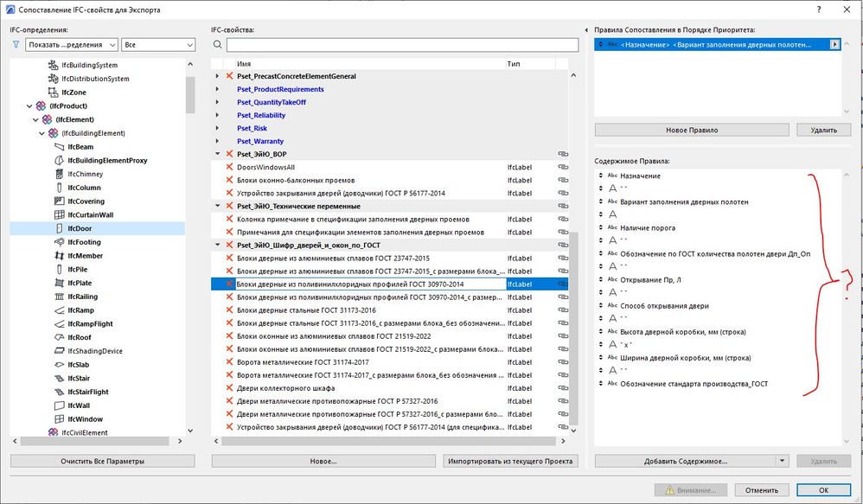Expand Pset_PrecastConcreteElementGeneral group
The width and height of the screenshot is (863, 504).
[217, 76]
